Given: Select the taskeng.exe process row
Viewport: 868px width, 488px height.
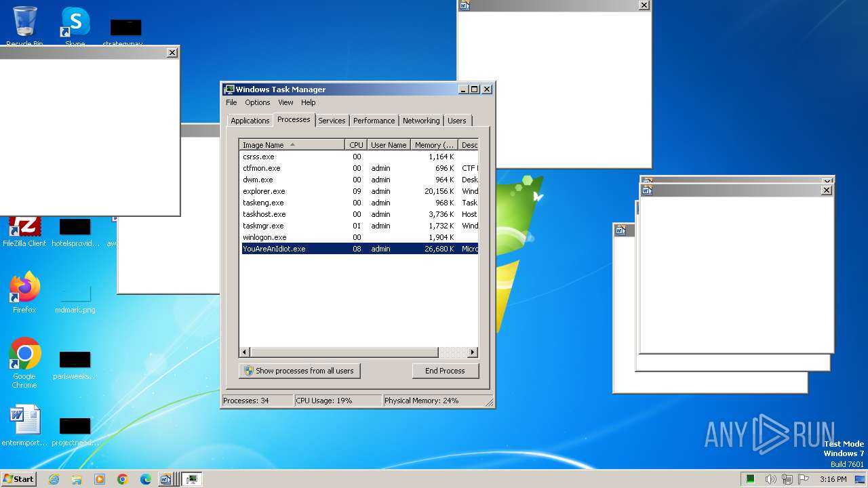Looking at the screenshot, I should pos(359,203).
